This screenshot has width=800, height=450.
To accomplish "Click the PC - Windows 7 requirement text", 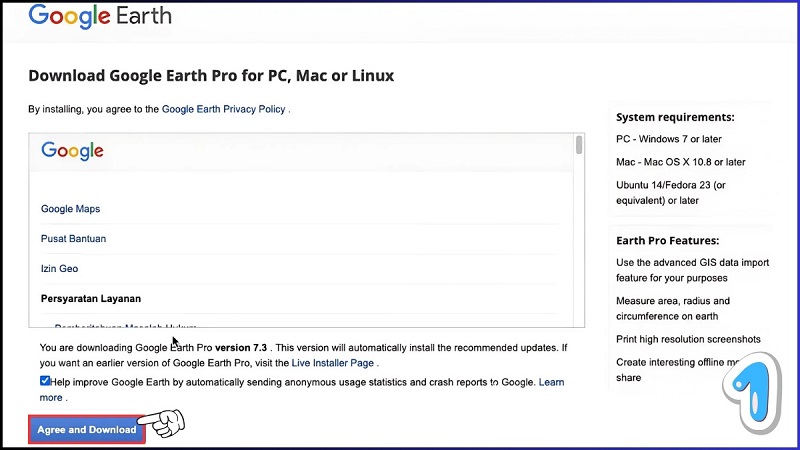I will tap(669, 139).
